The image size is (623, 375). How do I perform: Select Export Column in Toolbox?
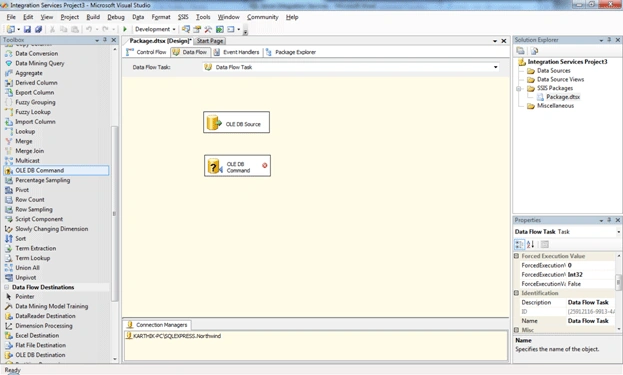pos(35,93)
